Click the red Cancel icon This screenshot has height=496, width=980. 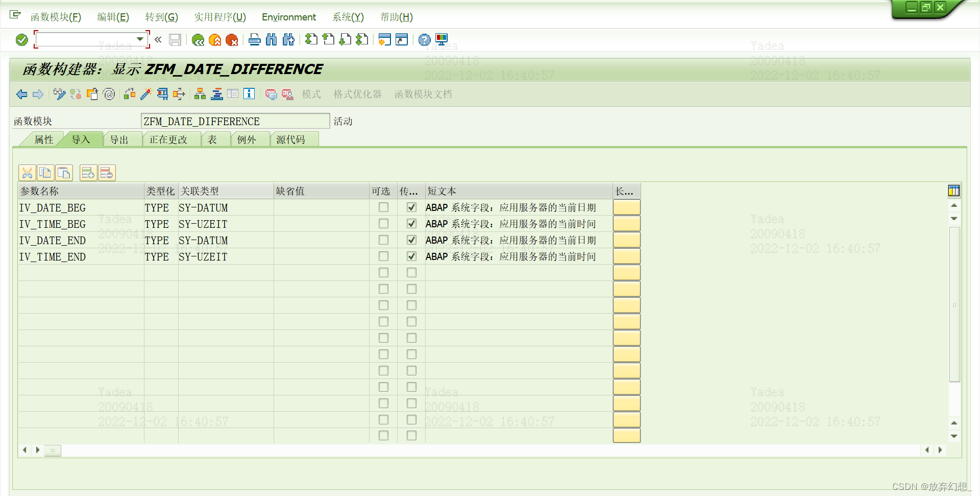coord(232,40)
